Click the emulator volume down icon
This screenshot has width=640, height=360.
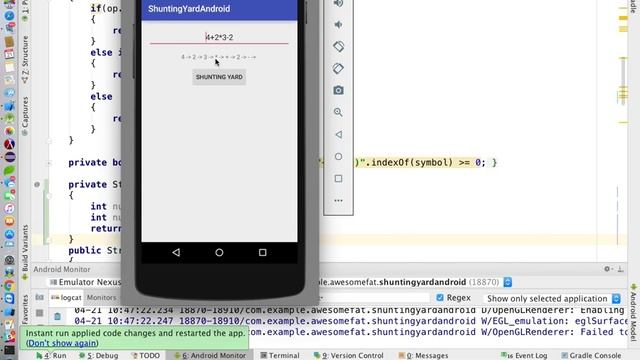(338, 24)
